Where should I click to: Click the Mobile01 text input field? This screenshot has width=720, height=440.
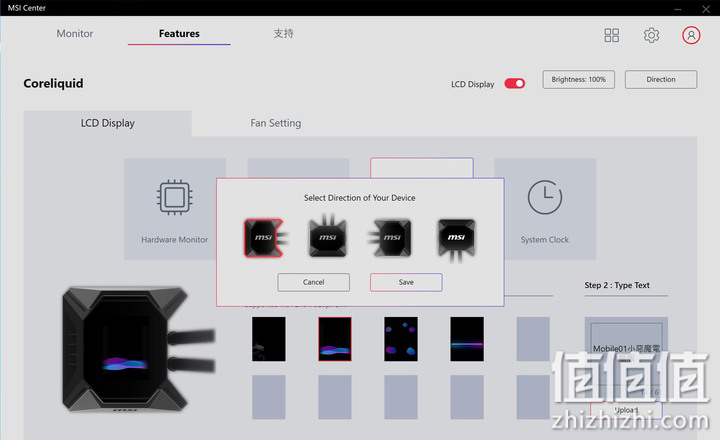point(626,354)
